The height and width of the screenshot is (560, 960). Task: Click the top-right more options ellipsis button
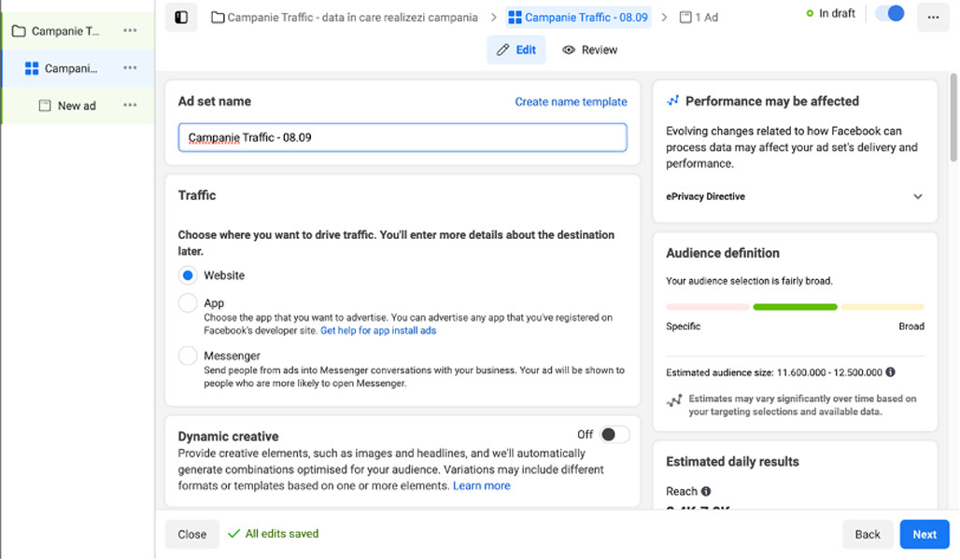point(933,17)
